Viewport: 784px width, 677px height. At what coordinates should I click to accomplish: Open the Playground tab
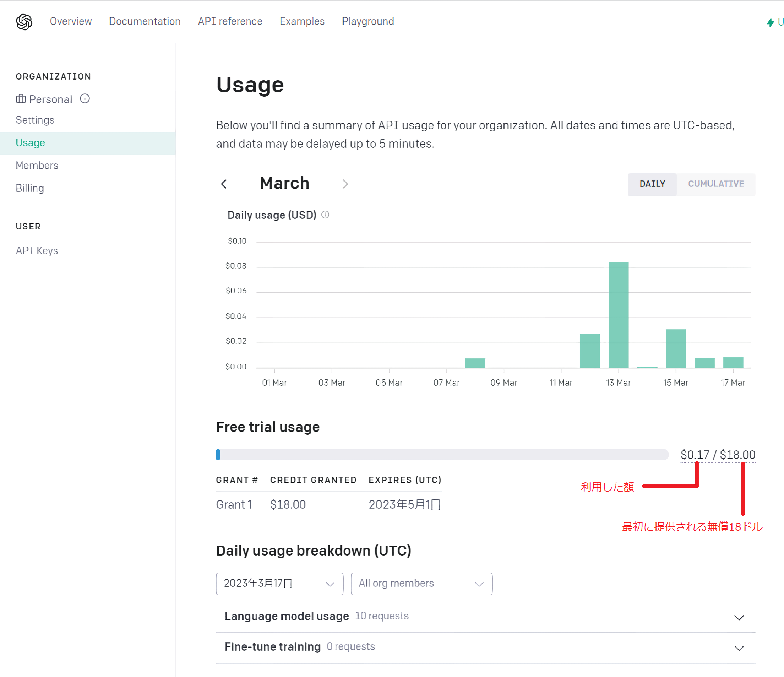point(368,21)
